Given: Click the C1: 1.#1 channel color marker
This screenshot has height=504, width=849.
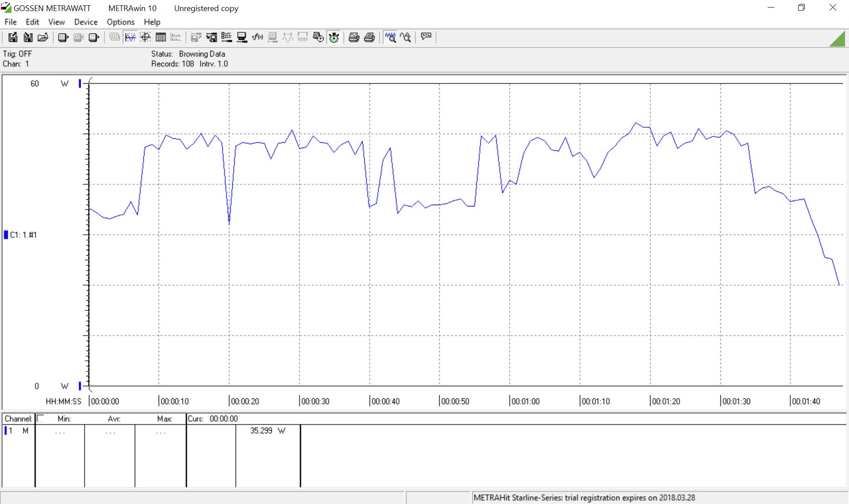Looking at the screenshot, I should pos(6,235).
